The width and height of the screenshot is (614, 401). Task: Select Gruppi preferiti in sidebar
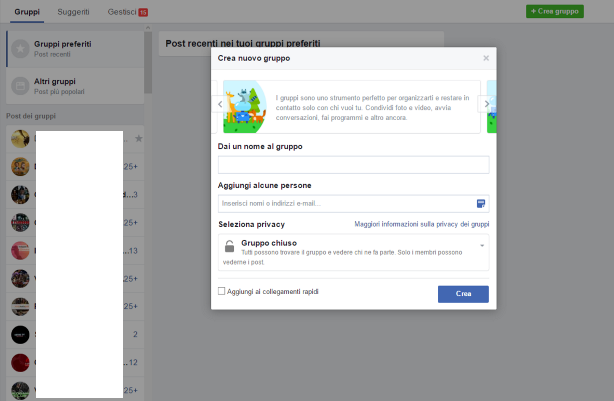[x=75, y=49]
